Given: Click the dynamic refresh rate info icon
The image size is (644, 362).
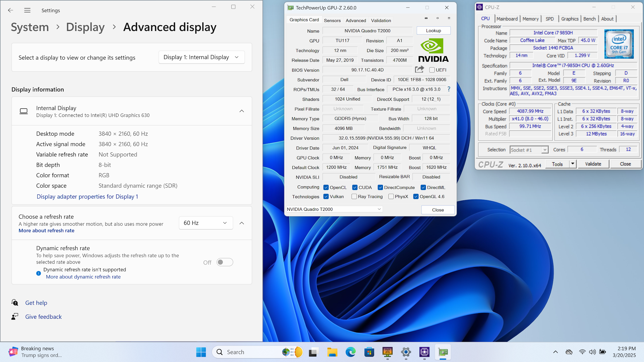Looking at the screenshot, I should (38, 273).
